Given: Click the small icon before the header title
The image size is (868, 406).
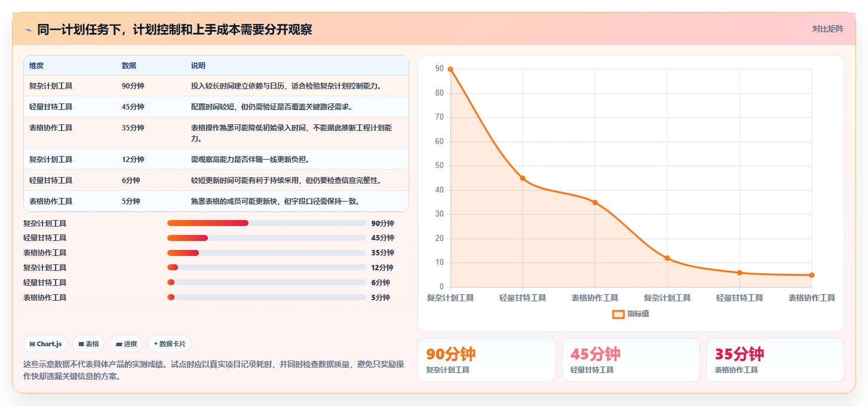Looking at the screenshot, I should [x=28, y=30].
